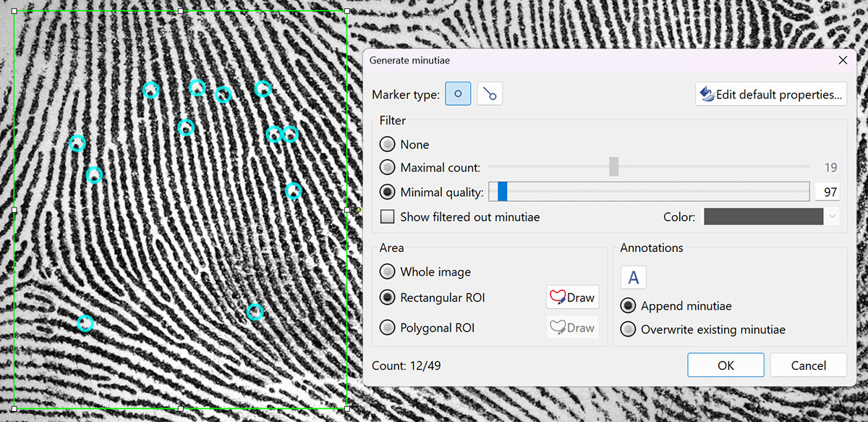Choose Polygonal ROI area option

(x=388, y=328)
